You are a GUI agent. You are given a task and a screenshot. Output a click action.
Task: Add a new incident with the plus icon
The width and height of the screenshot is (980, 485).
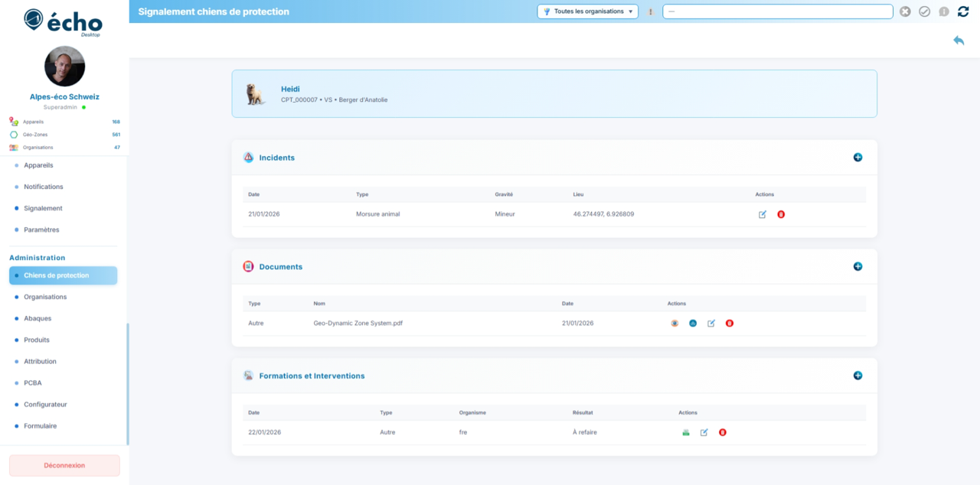(857, 158)
